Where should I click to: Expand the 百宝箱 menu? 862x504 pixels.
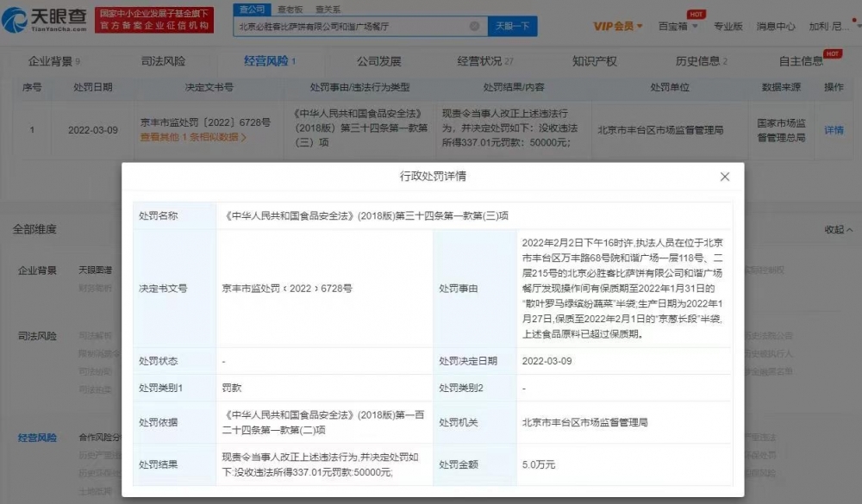click(678, 26)
